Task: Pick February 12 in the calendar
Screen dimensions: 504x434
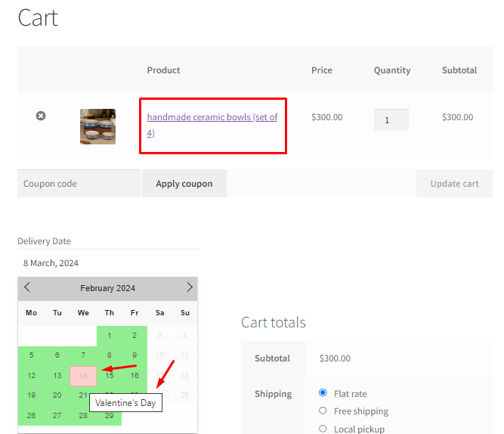Action: (x=31, y=376)
